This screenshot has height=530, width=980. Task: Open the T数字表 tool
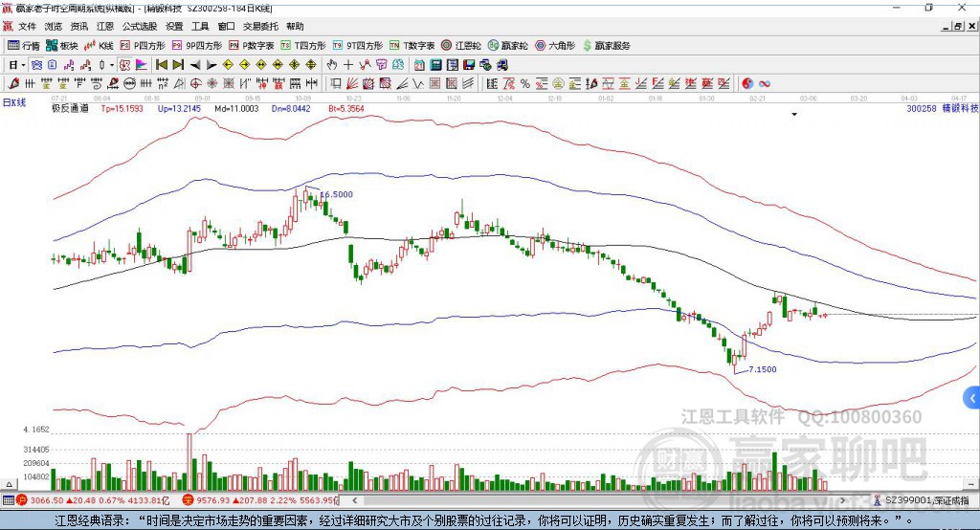[412, 46]
